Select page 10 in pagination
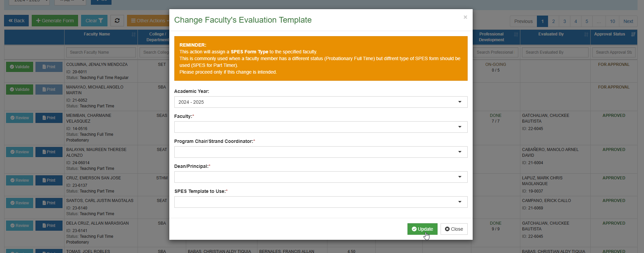Image resolution: width=644 pixels, height=253 pixels. (x=613, y=21)
